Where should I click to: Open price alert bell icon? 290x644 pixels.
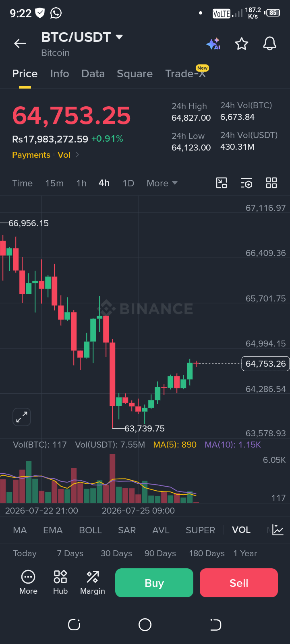[x=270, y=43]
